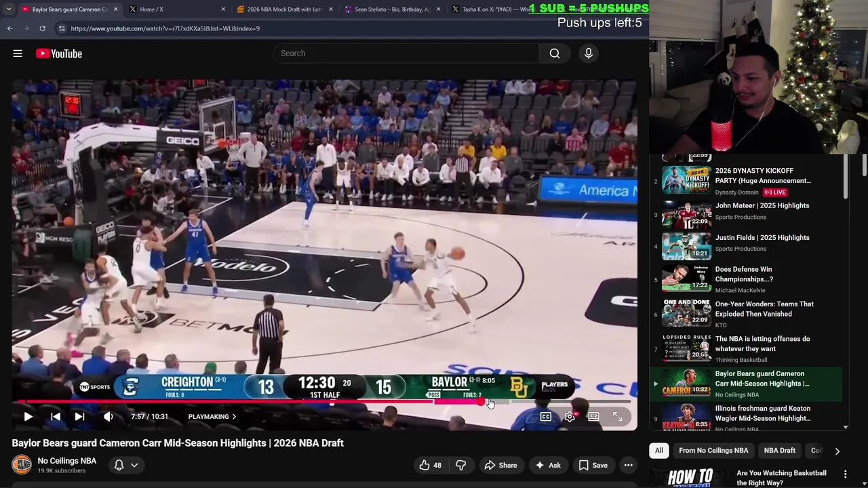868x488 pixels.
Task: Switch the player to theater mode
Action: (593, 417)
